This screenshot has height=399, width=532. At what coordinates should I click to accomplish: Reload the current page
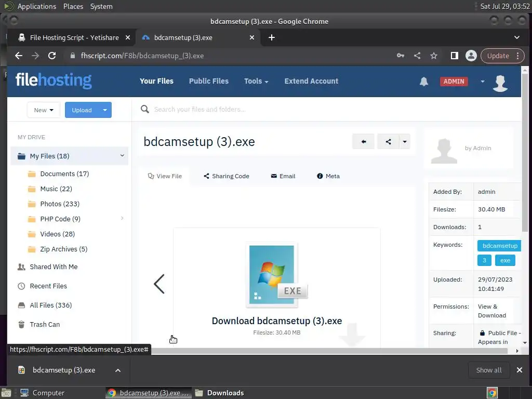[52, 56]
